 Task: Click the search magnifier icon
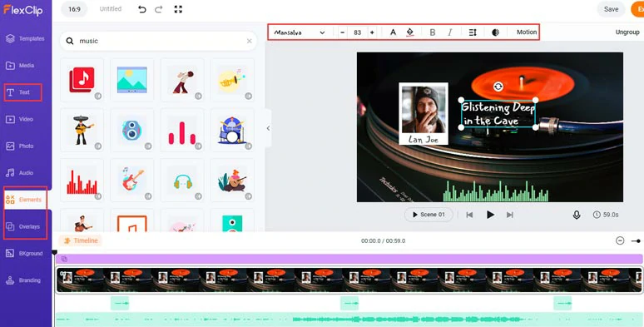pyautogui.click(x=70, y=41)
